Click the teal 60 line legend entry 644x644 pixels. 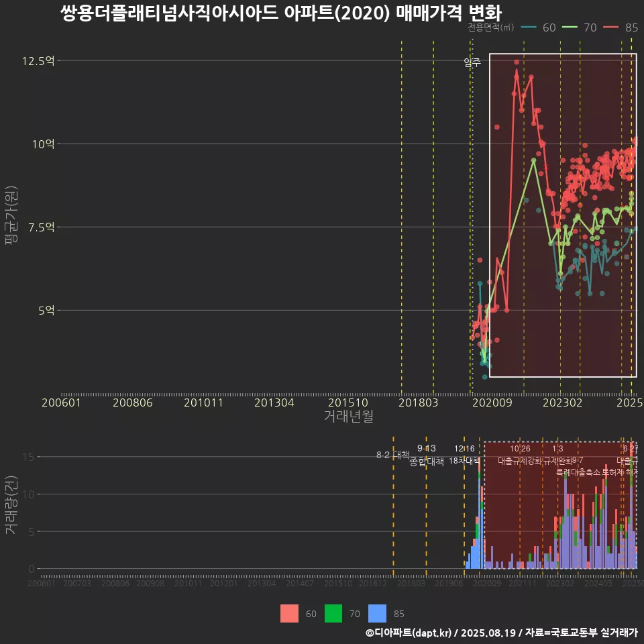click(x=539, y=28)
